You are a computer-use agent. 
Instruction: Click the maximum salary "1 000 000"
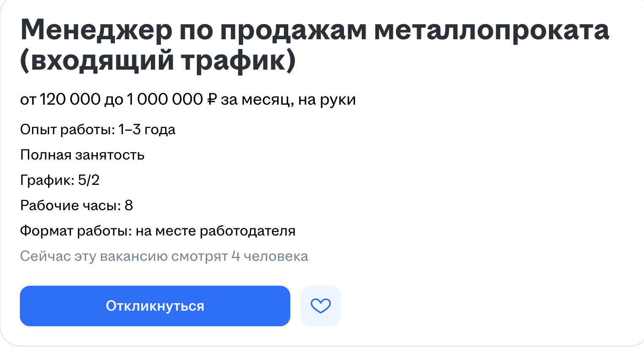(165, 100)
